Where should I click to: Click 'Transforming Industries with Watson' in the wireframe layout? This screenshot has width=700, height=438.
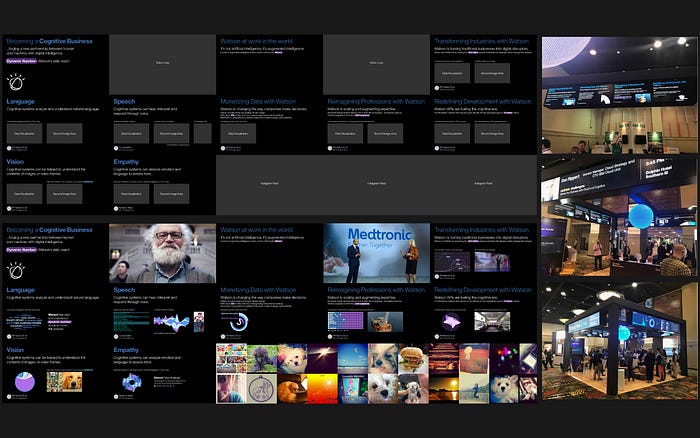(482, 41)
